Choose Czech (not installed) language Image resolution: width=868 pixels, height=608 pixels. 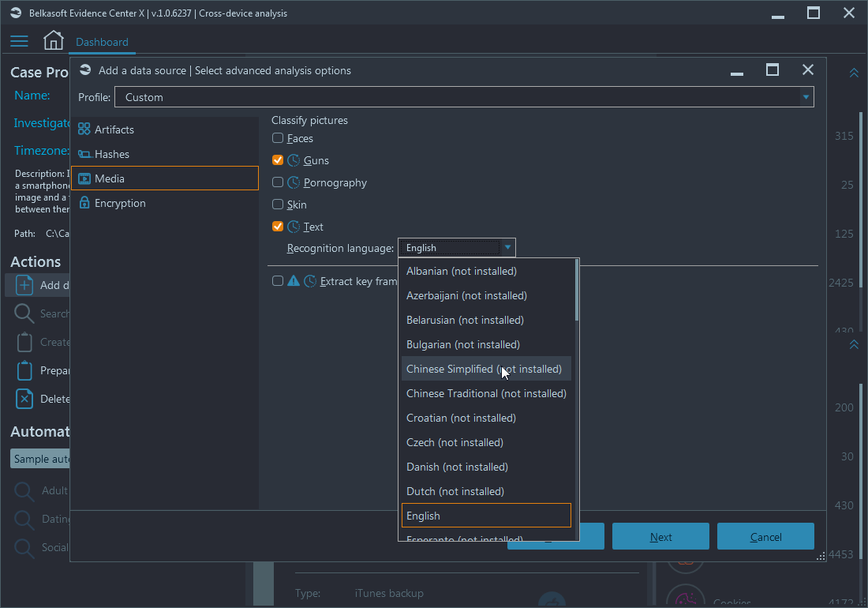[486, 442]
